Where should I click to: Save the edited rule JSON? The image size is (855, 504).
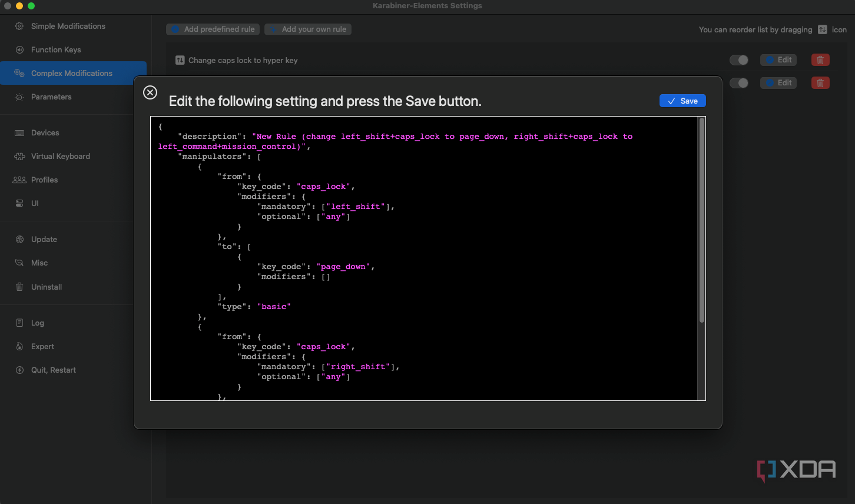(x=682, y=101)
